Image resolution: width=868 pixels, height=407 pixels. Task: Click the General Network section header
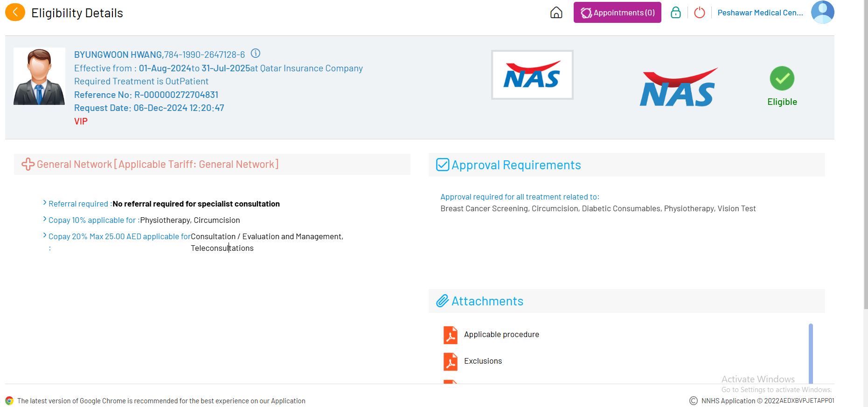(157, 165)
